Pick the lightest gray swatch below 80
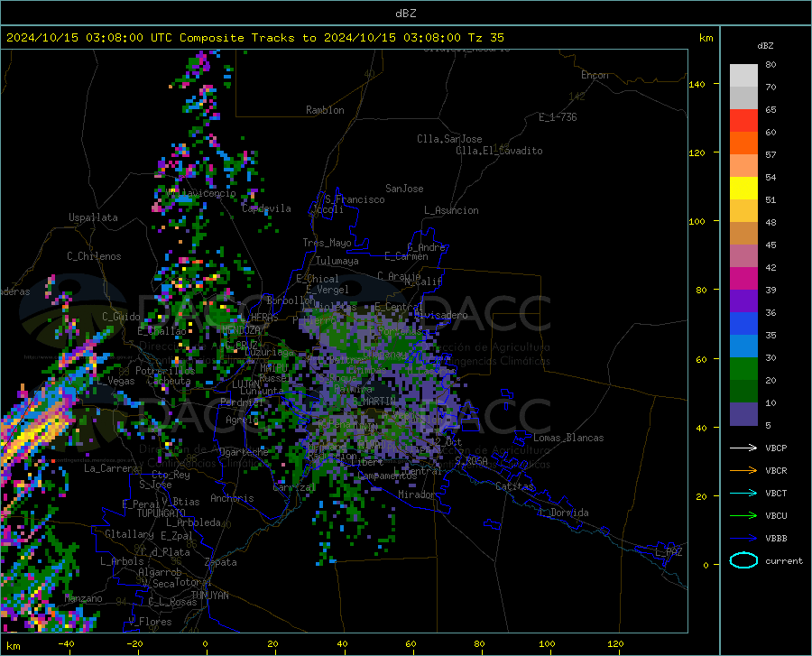Screen dimensions: 812x656 (x=743, y=76)
